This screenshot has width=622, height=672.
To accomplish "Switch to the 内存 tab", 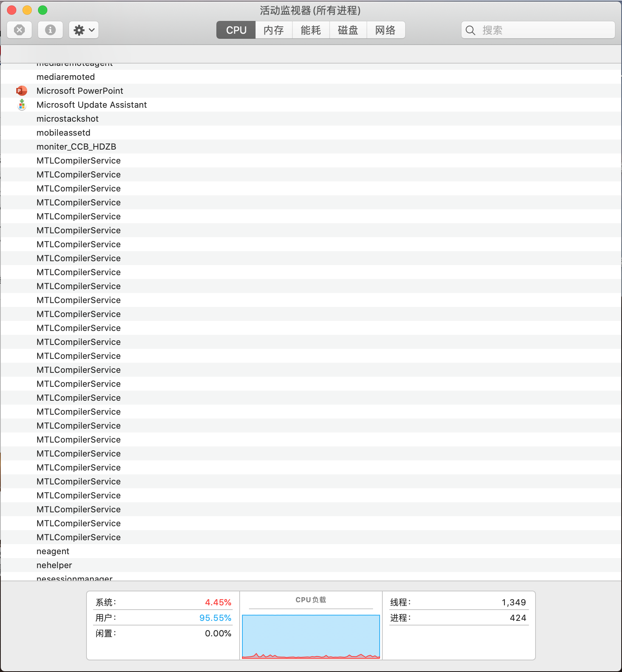I will [x=274, y=30].
